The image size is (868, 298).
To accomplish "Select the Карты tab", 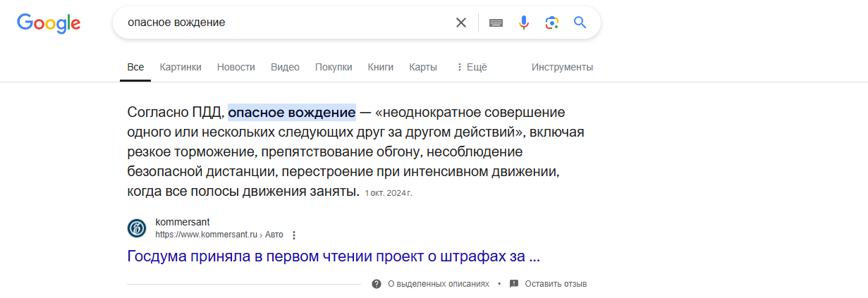I will click(423, 67).
